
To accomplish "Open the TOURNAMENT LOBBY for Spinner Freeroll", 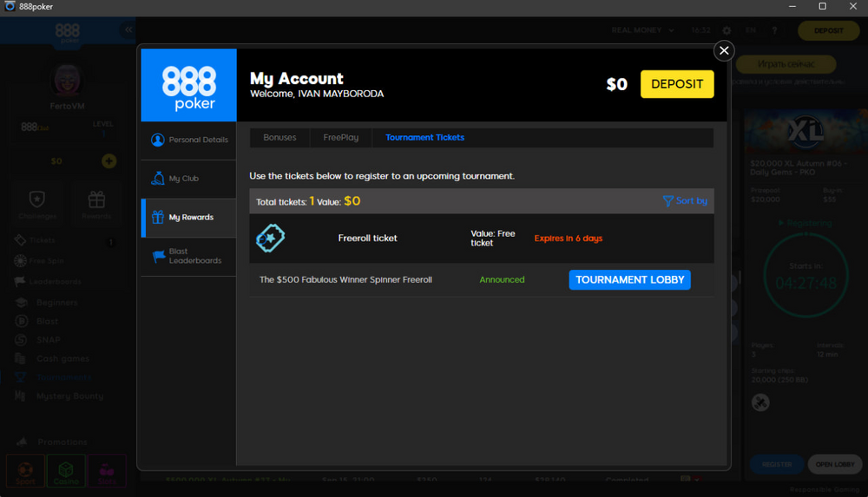I will [x=629, y=280].
